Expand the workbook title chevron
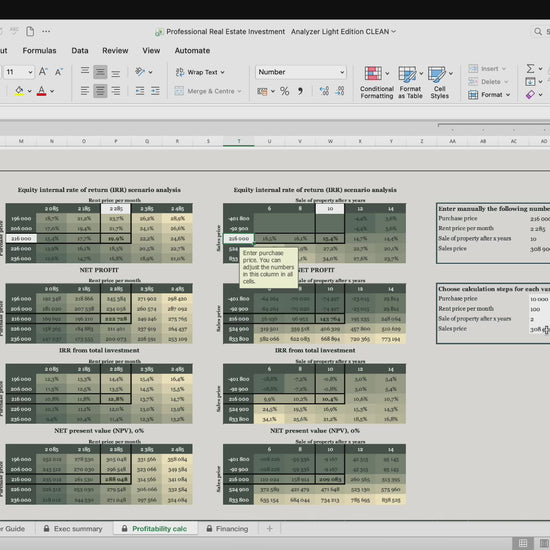Screen dimensions: 550x550 pos(394,32)
